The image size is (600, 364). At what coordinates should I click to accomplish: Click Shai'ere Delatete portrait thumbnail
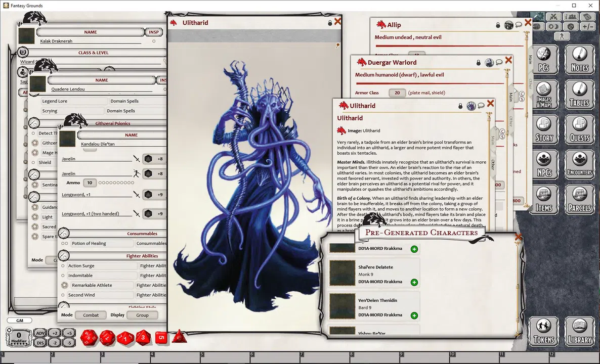(x=342, y=273)
